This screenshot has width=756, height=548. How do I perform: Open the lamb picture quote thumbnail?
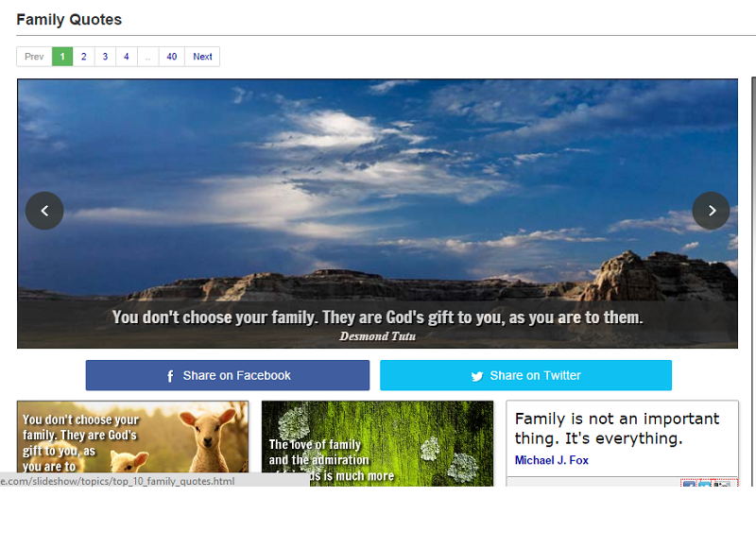132,442
